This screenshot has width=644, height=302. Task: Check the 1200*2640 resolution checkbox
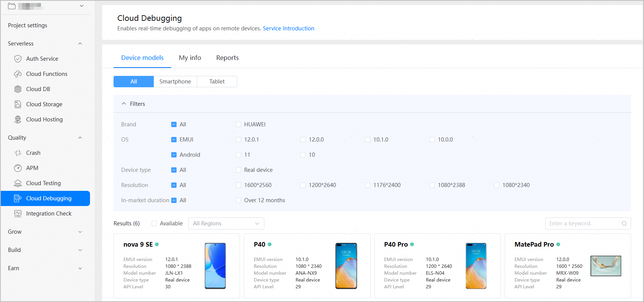pyautogui.click(x=303, y=185)
